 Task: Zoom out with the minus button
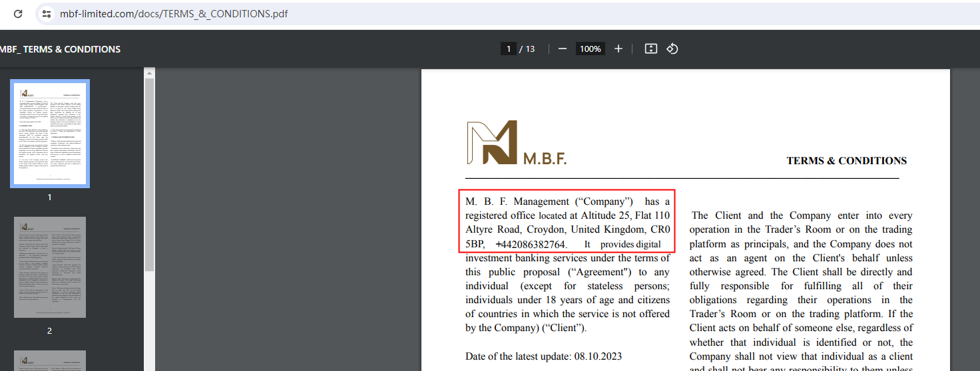click(563, 49)
